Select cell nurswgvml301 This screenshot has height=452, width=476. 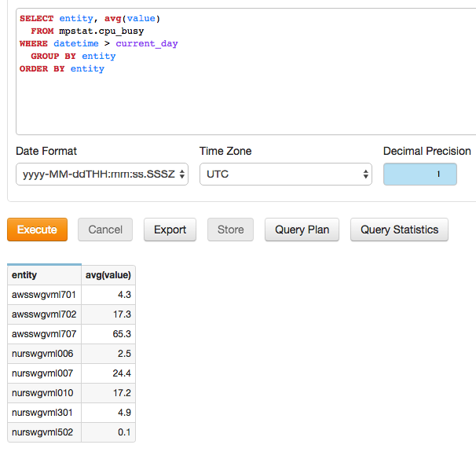(x=44, y=413)
